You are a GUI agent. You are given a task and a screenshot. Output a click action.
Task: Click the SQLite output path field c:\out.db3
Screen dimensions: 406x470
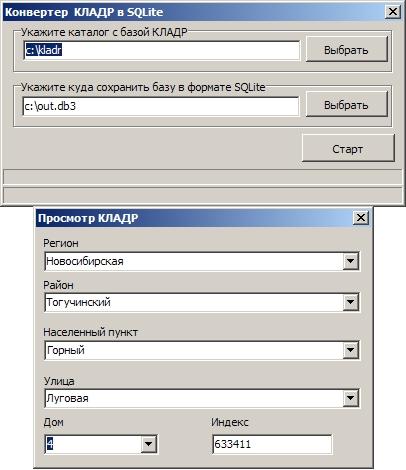coord(161,106)
